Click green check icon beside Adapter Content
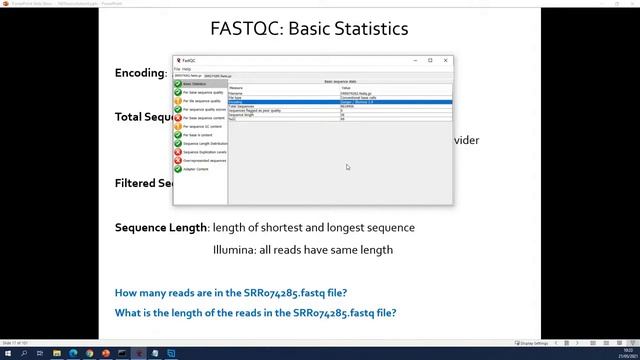The width and height of the screenshot is (640, 360). click(x=178, y=169)
